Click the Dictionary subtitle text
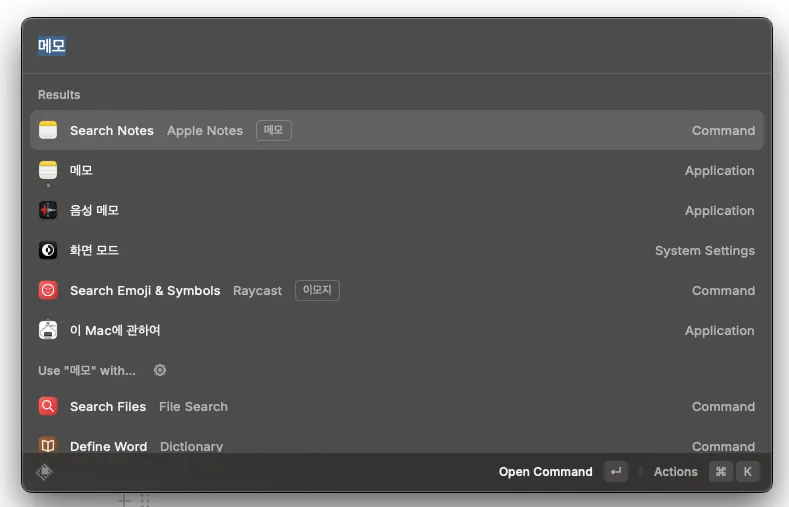The image size is (789, 507). [191, 446]
